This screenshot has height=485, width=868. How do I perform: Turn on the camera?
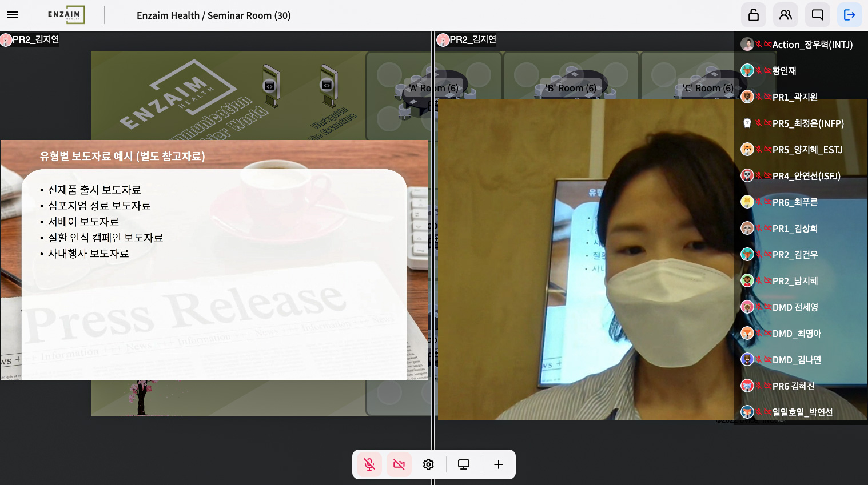coord(399,464)
